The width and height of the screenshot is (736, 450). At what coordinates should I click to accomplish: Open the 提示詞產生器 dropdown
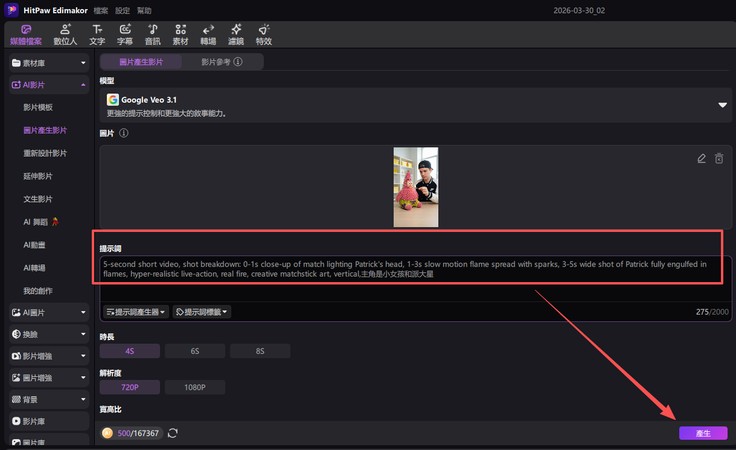tap(135, 312)
